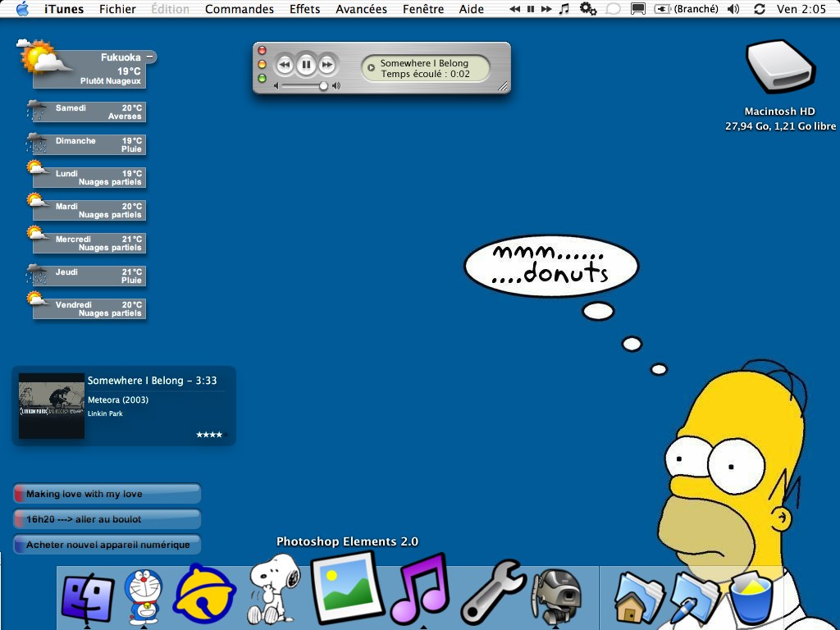Open the Apple menu

click(22, 8)
